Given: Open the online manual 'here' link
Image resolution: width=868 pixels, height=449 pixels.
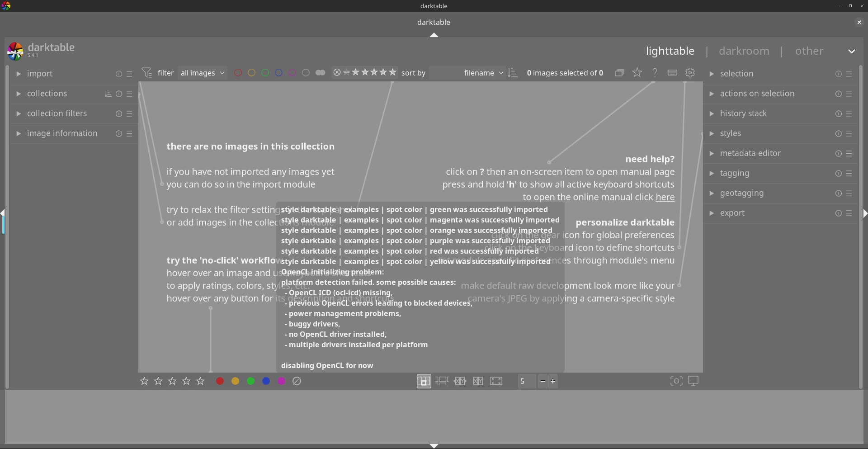Looking at the screenshot, I should pos(665,197).
